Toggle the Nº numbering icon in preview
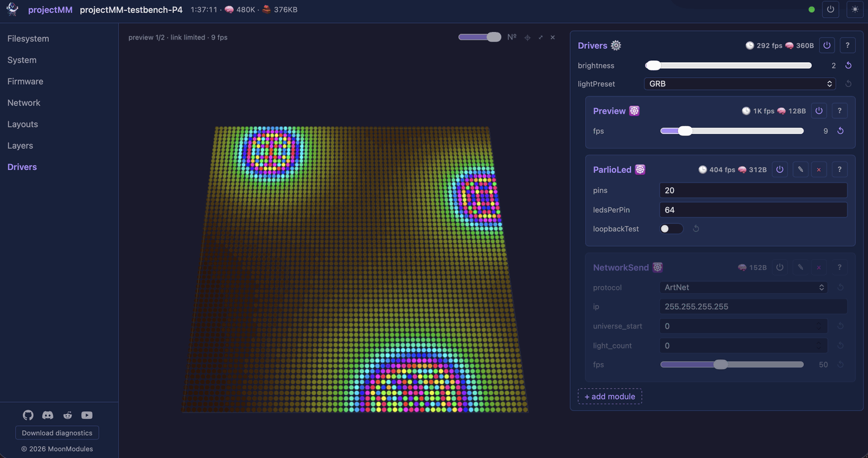This screenshot has width=868, height=458. click(512, 37)
